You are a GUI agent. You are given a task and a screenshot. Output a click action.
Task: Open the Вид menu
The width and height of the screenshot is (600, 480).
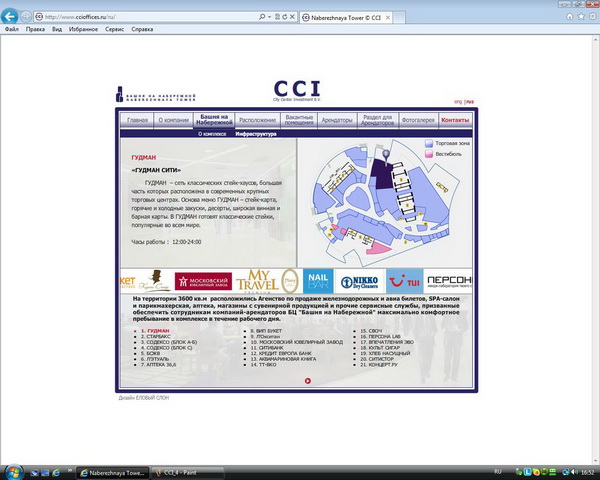point(57,29)
